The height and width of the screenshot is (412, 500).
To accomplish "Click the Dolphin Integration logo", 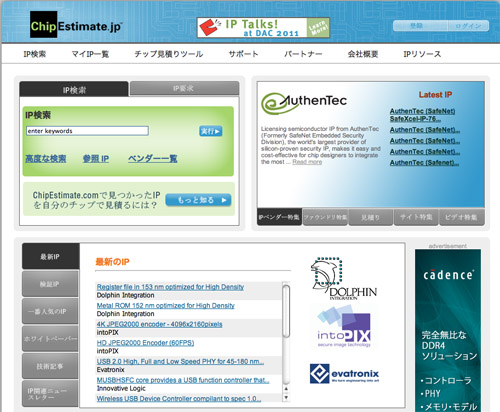I will pyautogui.click(x=343, y=279).
